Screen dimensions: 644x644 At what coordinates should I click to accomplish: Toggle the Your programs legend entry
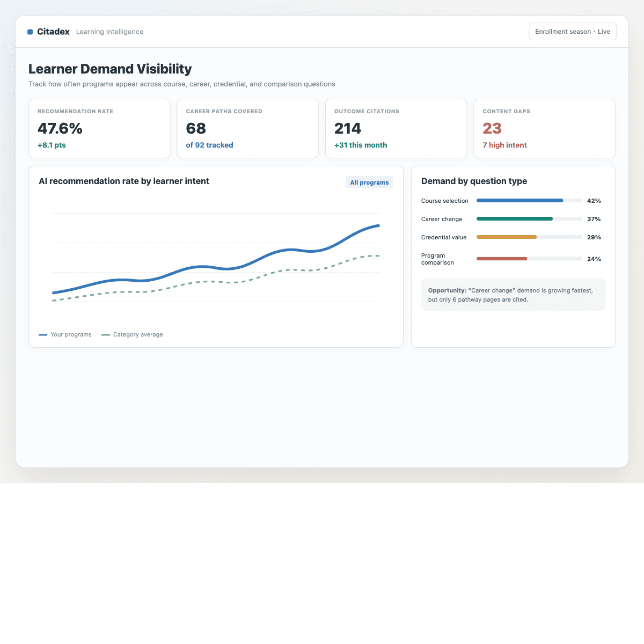point(65,334)
